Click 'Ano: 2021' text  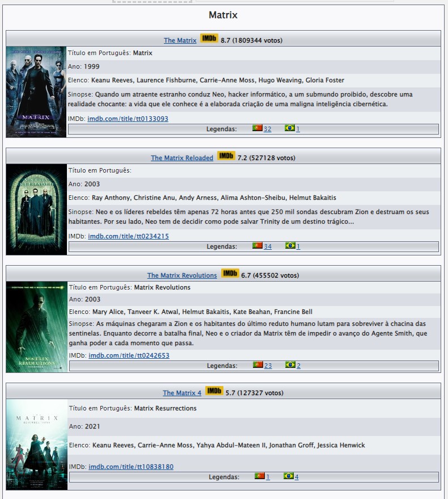[x=84, y=426]
